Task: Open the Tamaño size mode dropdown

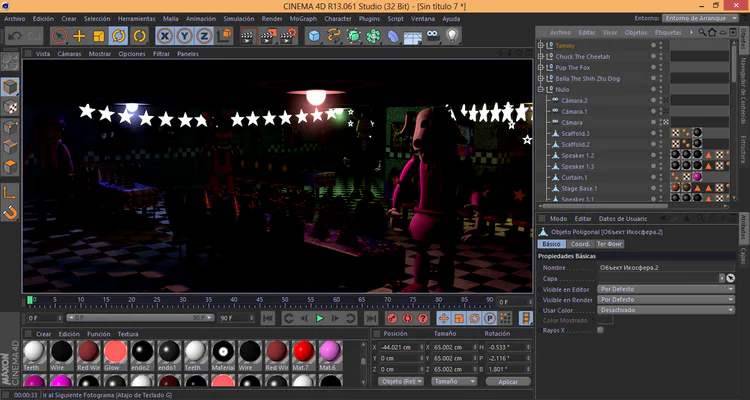Action: pyautogui.click(x=454, y=381)
